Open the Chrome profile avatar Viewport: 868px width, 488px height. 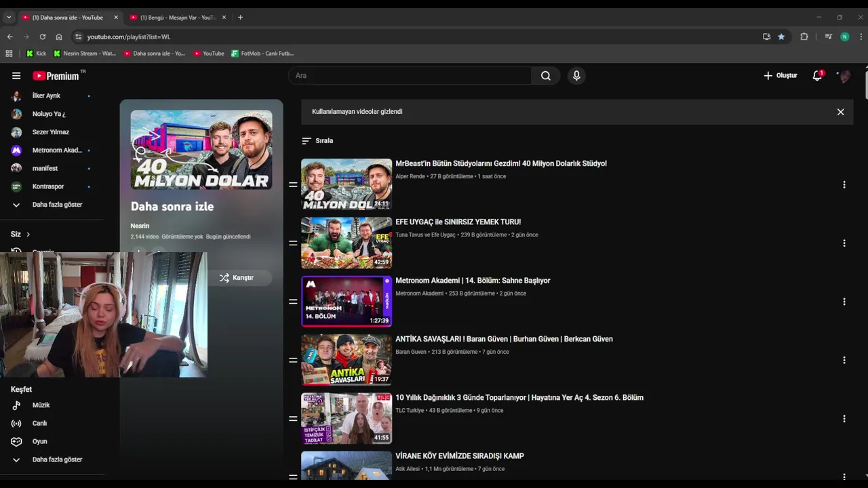pos(845,37)
